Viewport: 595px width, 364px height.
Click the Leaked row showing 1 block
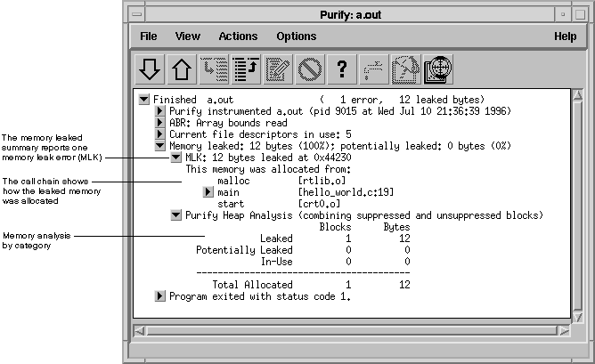pos(335,239)
